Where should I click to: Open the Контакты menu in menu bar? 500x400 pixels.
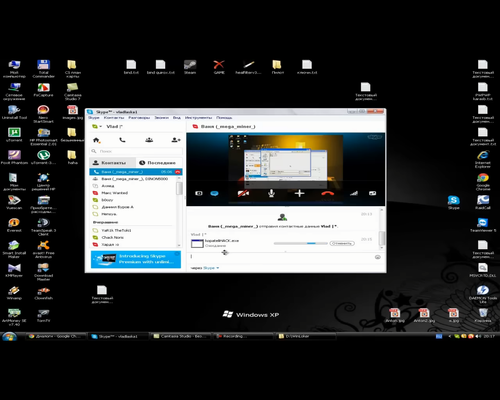pyautogui.click(x=114, y=118)
